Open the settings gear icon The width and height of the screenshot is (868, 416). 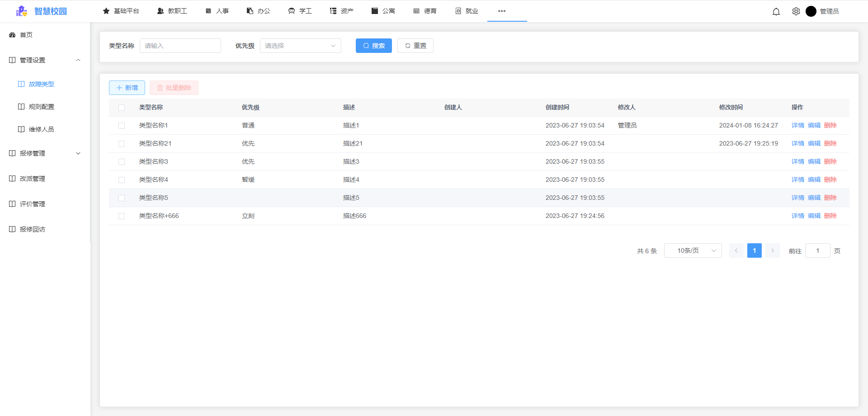click(x=796, y=11)
